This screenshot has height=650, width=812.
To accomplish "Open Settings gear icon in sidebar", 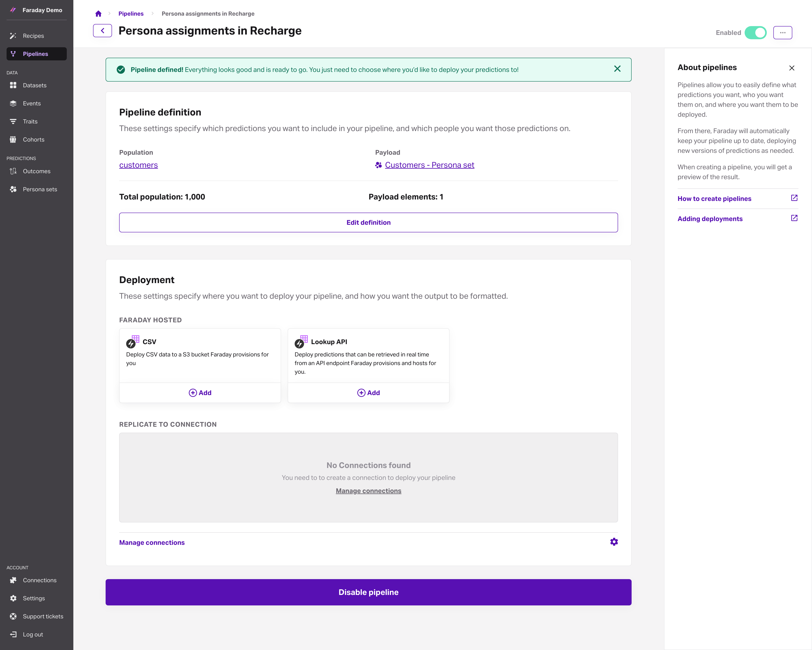I will tap(13, 598).
